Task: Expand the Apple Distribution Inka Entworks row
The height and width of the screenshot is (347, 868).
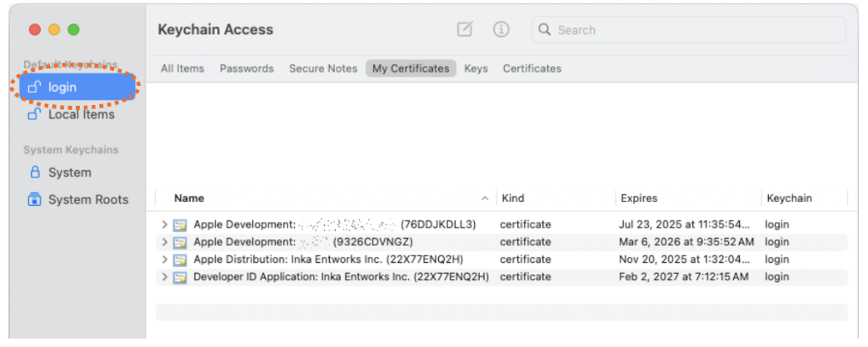Action: pyautogui.click(x=165, y=259)
